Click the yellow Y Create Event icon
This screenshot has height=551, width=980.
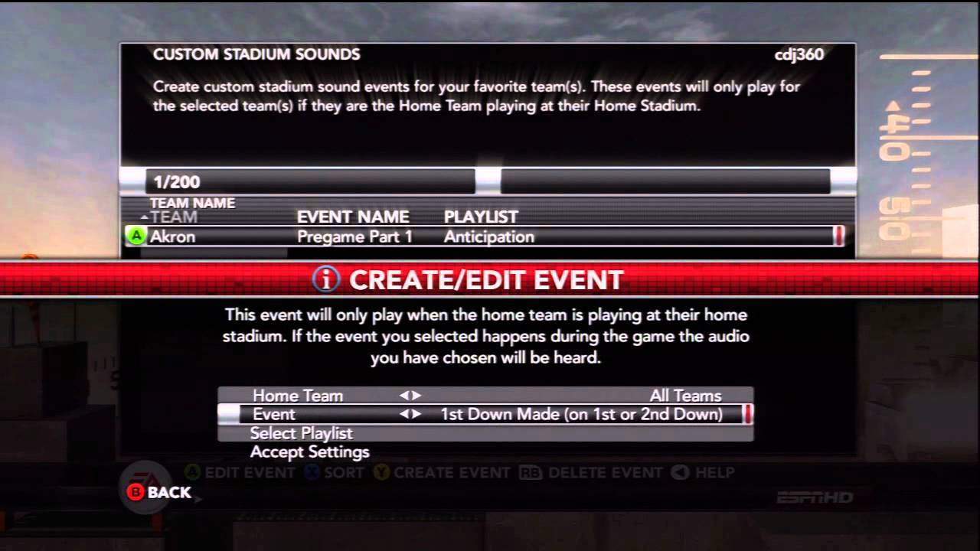pos(381,473)
